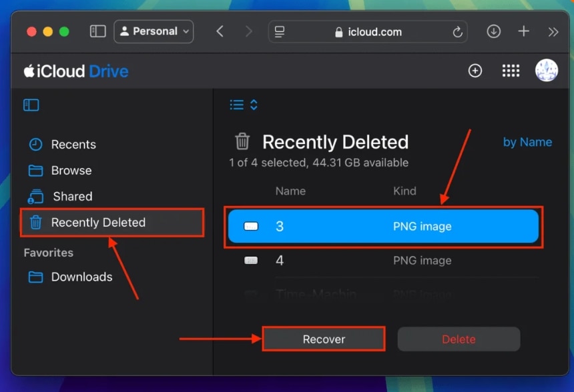Change the list view options selector
The image size is (574, 392).
[244, 105]
